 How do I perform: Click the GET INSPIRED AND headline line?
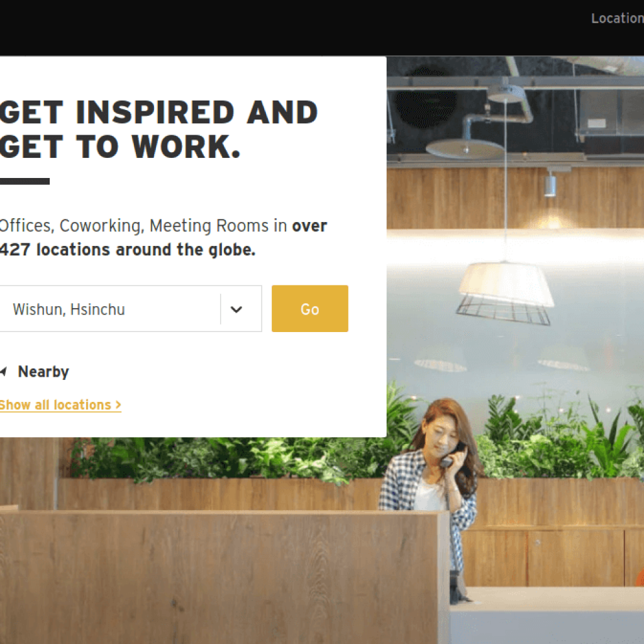pos(158,112)
